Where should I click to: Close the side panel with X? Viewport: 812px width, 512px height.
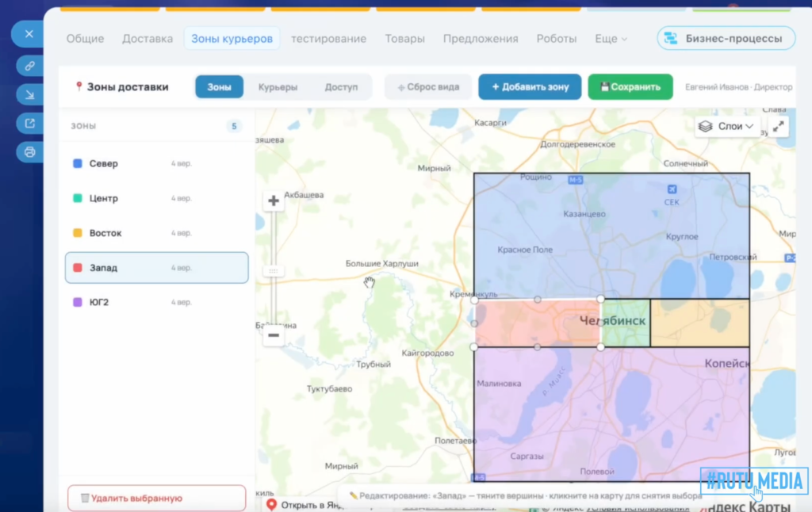pyautogui.click(x=29, y=33)
